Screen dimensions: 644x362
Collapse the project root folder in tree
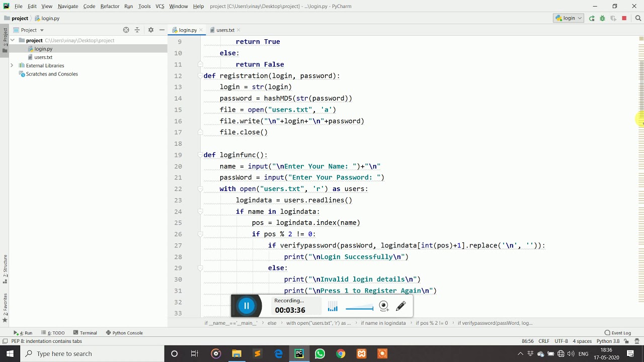point(12,40)
